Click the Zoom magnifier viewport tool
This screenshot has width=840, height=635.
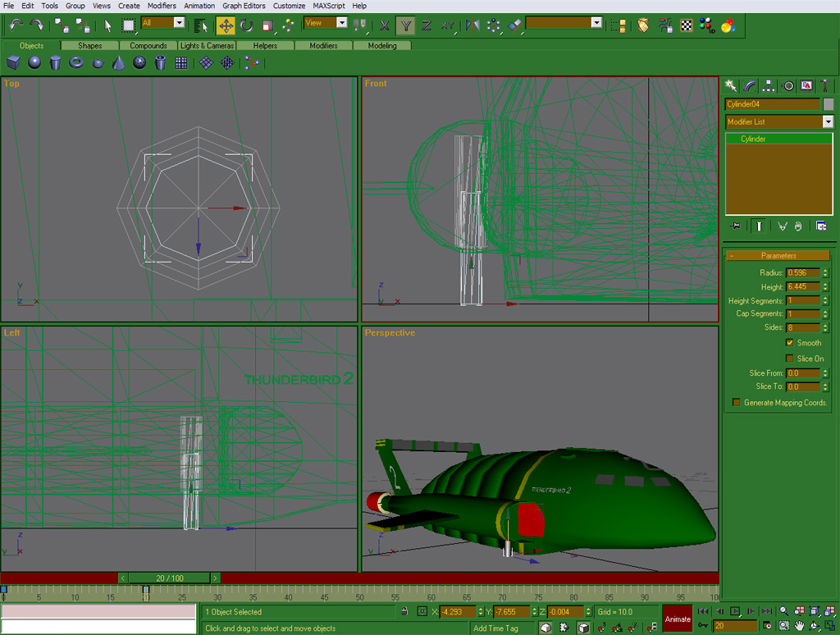pyautogui.click(x=783, y=611)
